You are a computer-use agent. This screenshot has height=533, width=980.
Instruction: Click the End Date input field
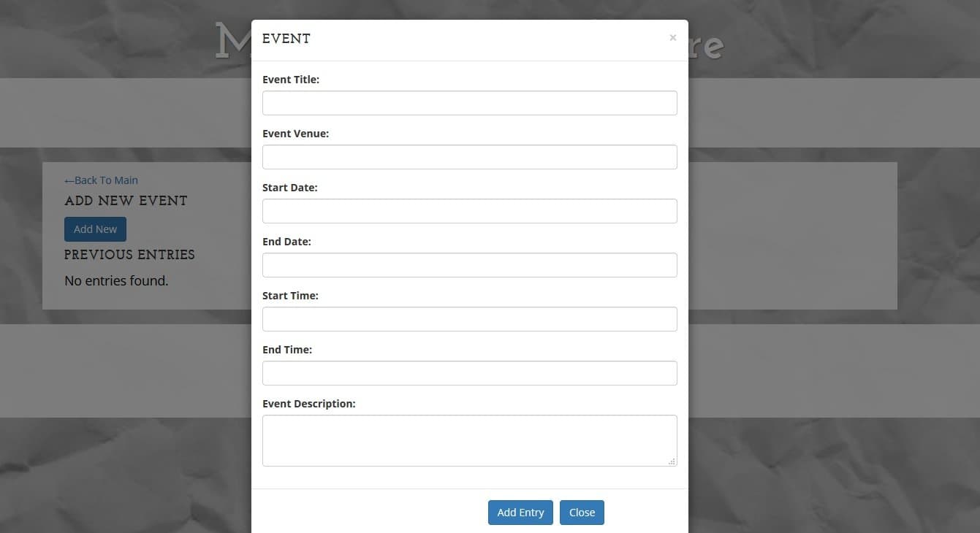[469, 265]
